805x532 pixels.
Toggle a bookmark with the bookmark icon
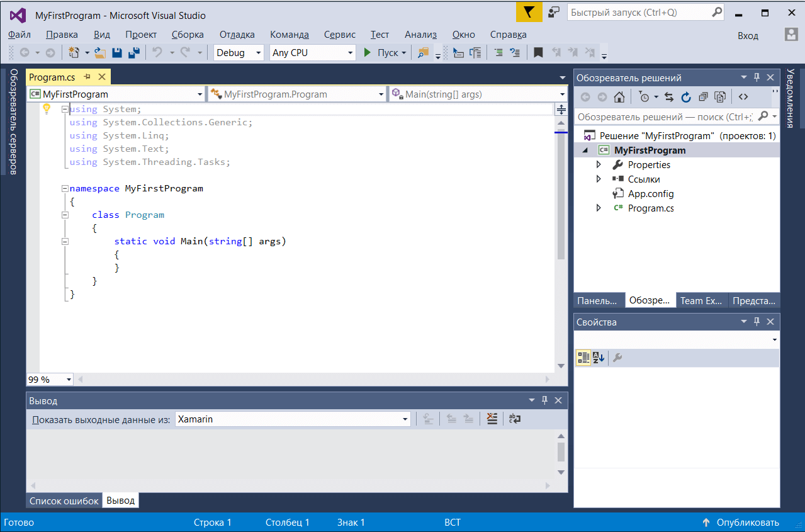538,53
